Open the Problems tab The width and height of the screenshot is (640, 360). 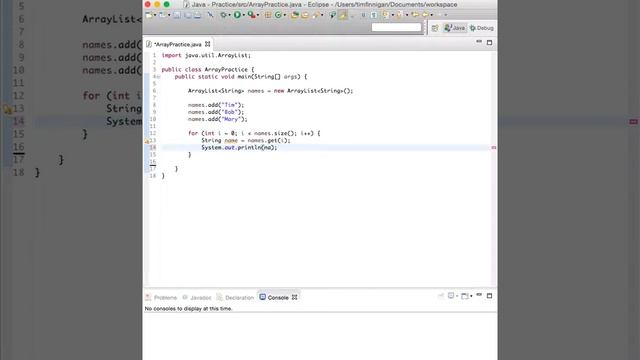click(x=161, y=298)
